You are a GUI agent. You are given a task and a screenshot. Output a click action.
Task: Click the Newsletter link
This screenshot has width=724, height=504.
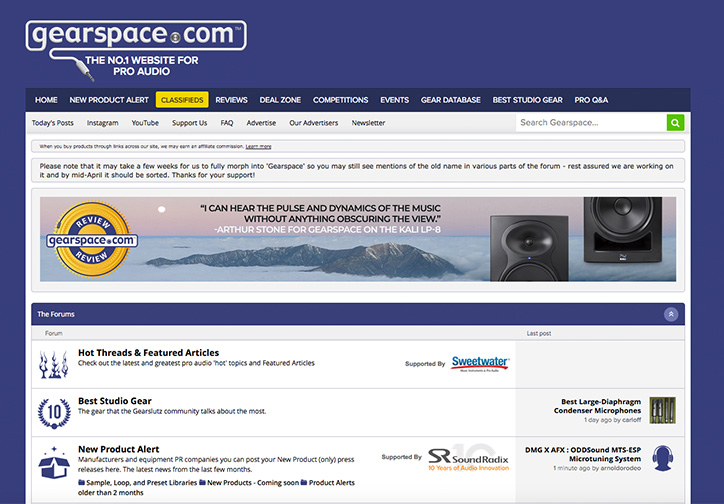tap(368, 123)
